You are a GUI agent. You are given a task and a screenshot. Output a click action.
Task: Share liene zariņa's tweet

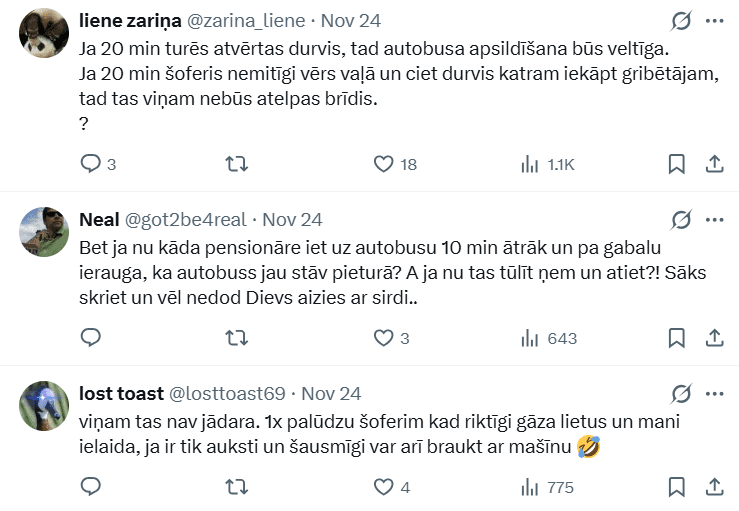pos(715,164)
